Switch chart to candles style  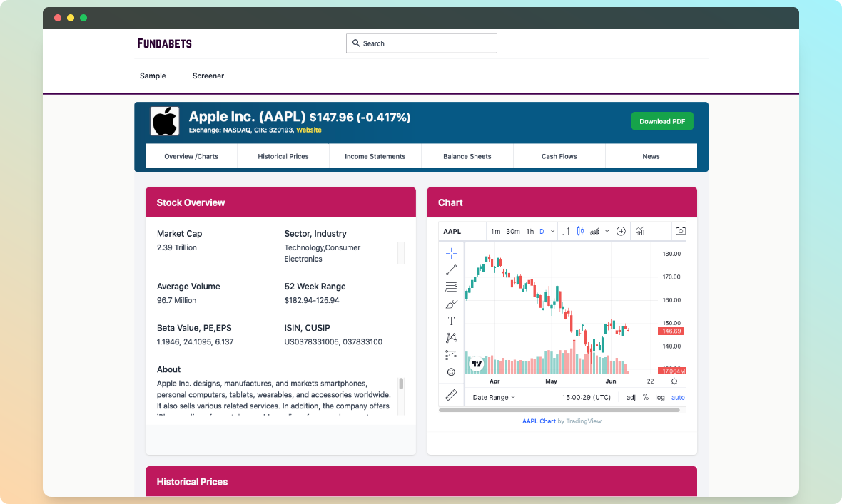point(581,232)
